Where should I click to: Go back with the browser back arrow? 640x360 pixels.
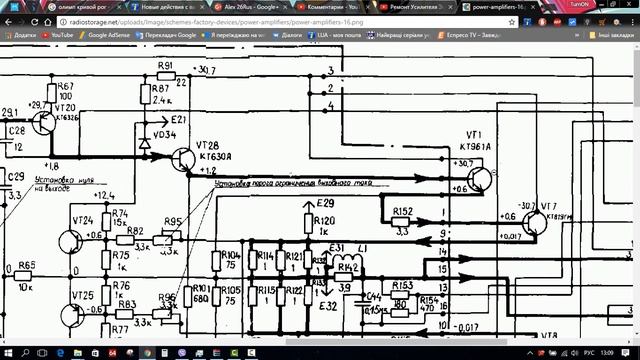point(8,22)
